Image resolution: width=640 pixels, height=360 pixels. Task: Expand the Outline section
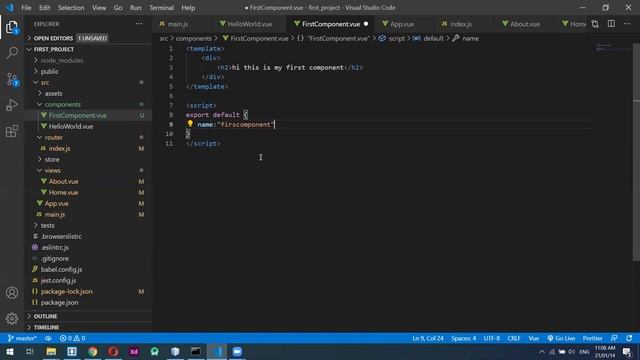point(89,316)
